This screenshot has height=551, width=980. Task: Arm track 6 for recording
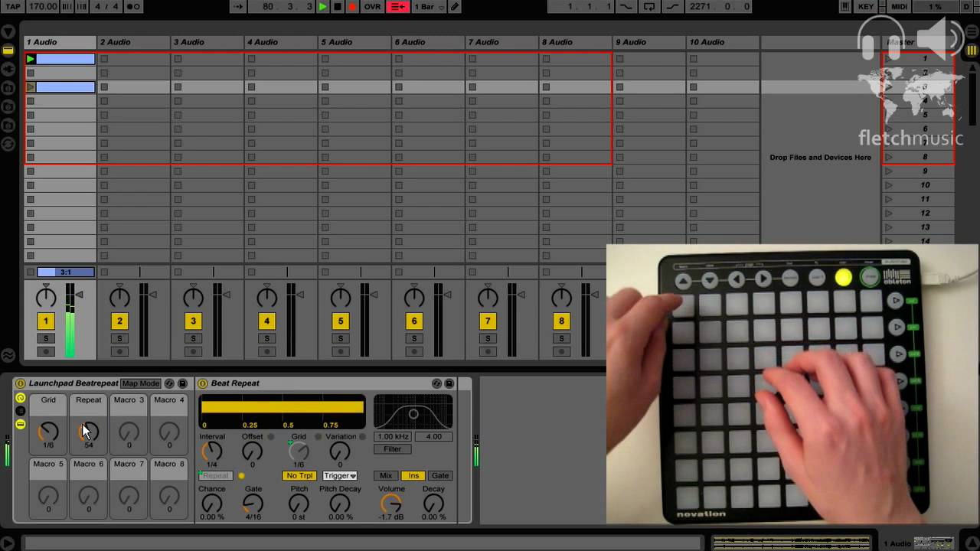pyautogui.click(x=414, y=351)
